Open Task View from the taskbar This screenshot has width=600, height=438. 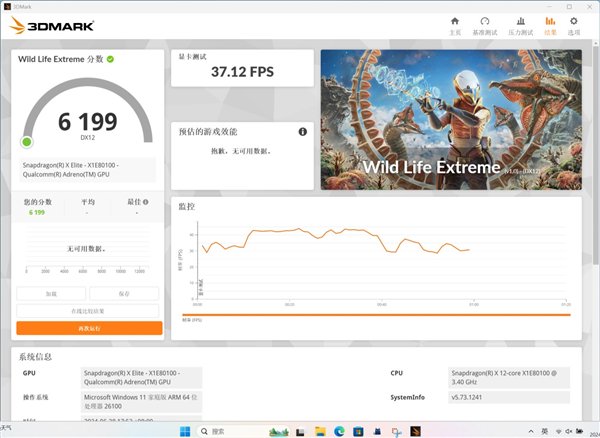[x=300, y=432]
